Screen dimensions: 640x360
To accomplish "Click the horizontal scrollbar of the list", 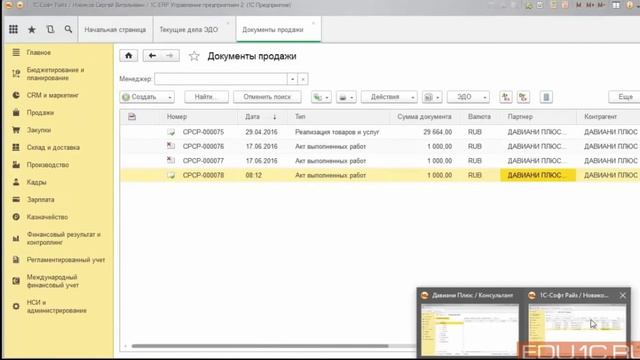I will [x=260, y=346].
